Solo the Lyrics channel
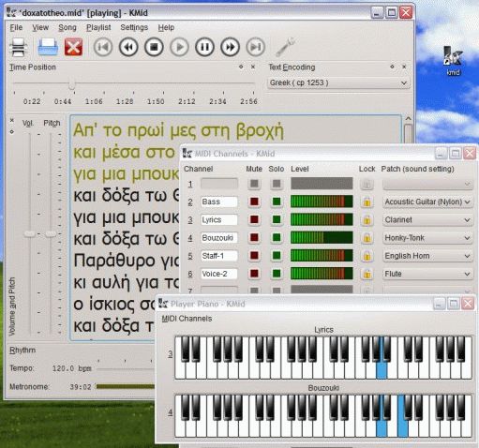This screenshot has height=448, width=479. pyautogui.click(x=277, y=220)
